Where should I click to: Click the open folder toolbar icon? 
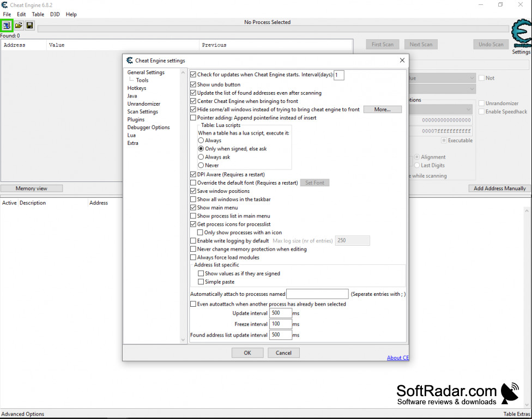click(19, 26)
